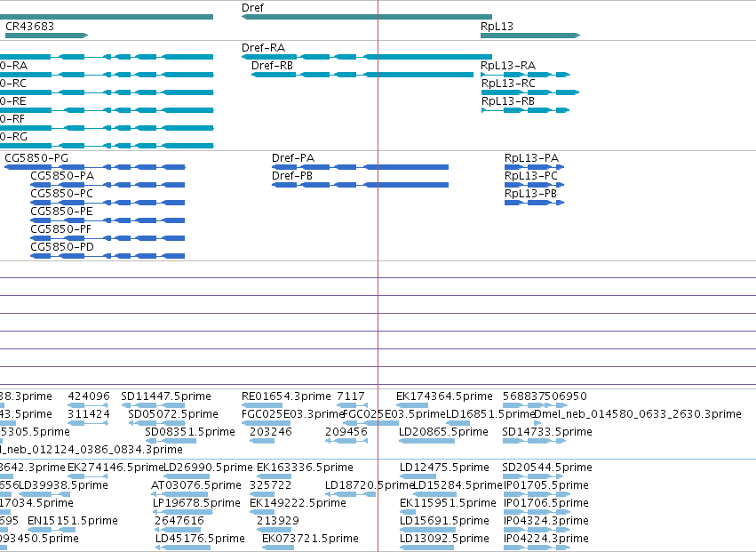The height and width of the screenshot is (552, 756).
Task: Select the 325722 feature label
Action: point(270,485)
